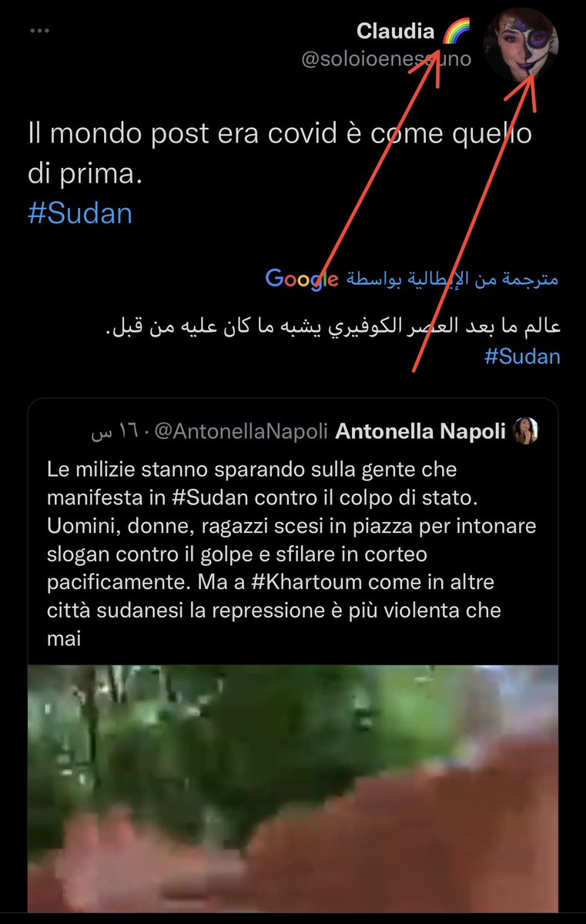Open Antonella Napoli's small avatar
This screenshot has height=924, width=586.
tap(524, 433)
